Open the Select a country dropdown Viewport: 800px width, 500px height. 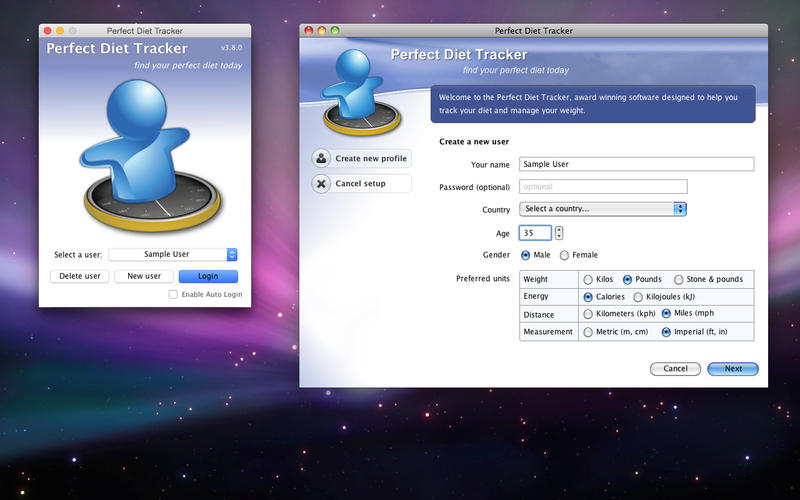(x=603, y=209)
